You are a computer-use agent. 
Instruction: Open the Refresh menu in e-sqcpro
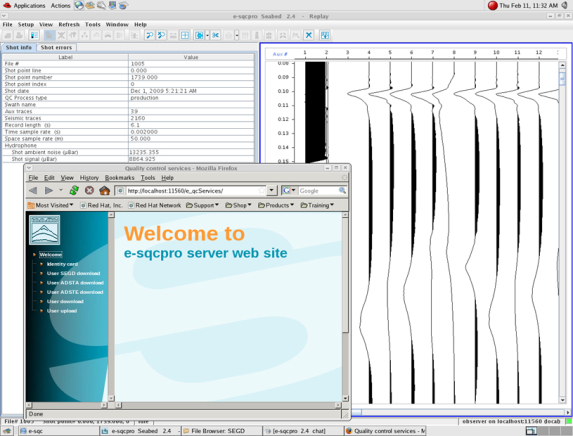(69, 24)
